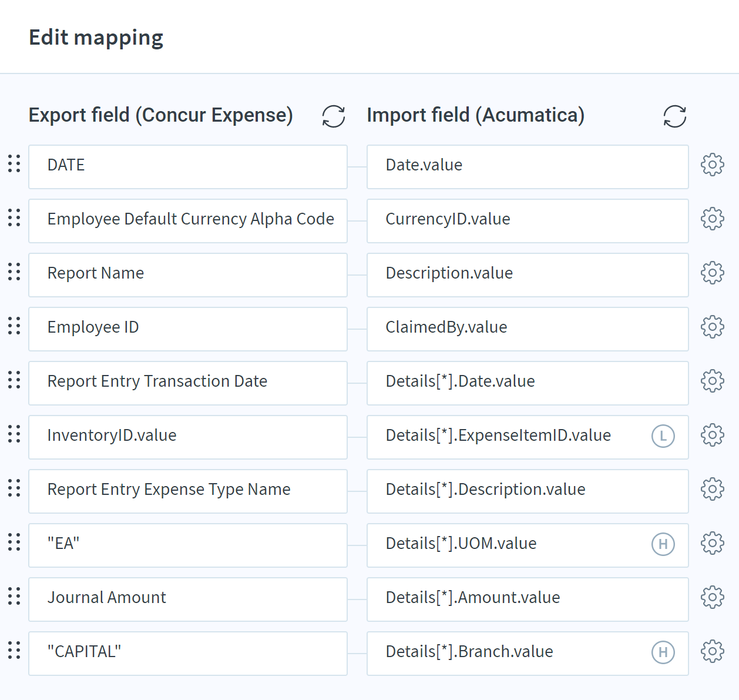This screenshot has width=739, height=700.
Task: Open settings gear for Details[*].Amount.value mapping
Action: point(713,598)
